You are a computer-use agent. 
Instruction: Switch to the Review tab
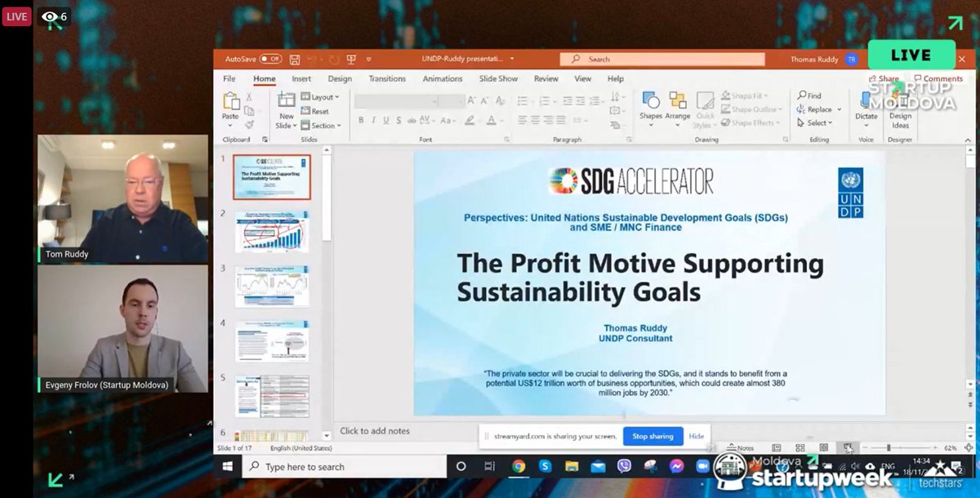tap(546, 79)
